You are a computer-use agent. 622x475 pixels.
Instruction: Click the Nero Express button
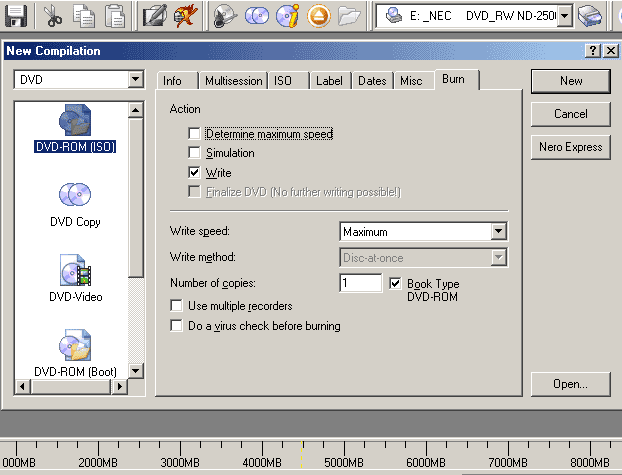[571, 147]
